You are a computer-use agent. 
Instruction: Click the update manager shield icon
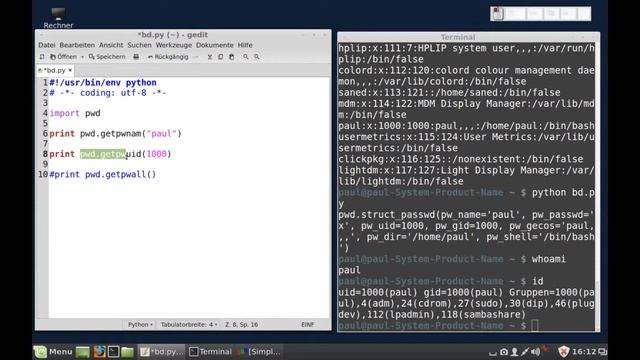pyautogui.click(x=563, y=351)
